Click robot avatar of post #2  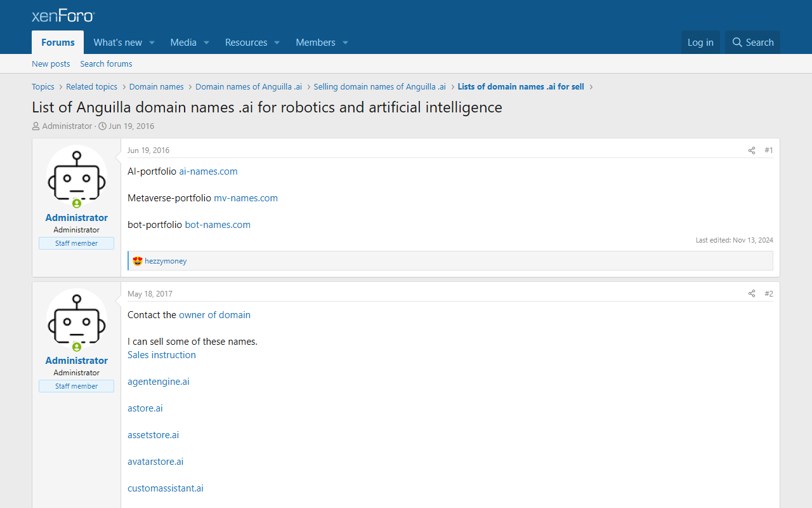click(77, 319)
